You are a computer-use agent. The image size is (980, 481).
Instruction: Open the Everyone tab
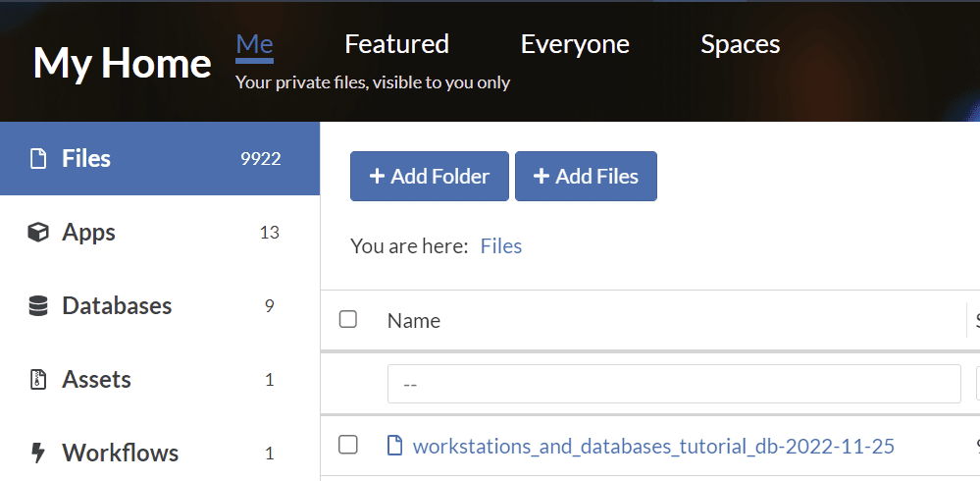click(x=575, y=44)
